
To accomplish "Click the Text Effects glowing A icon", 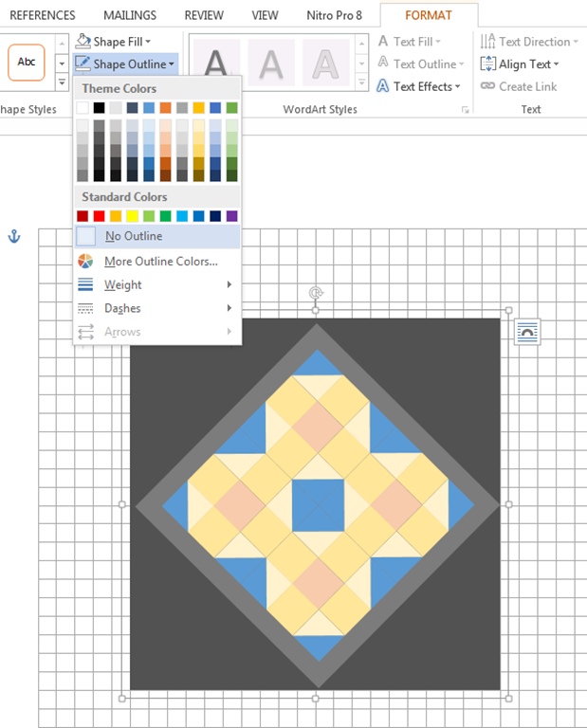I will click(383, 86).
